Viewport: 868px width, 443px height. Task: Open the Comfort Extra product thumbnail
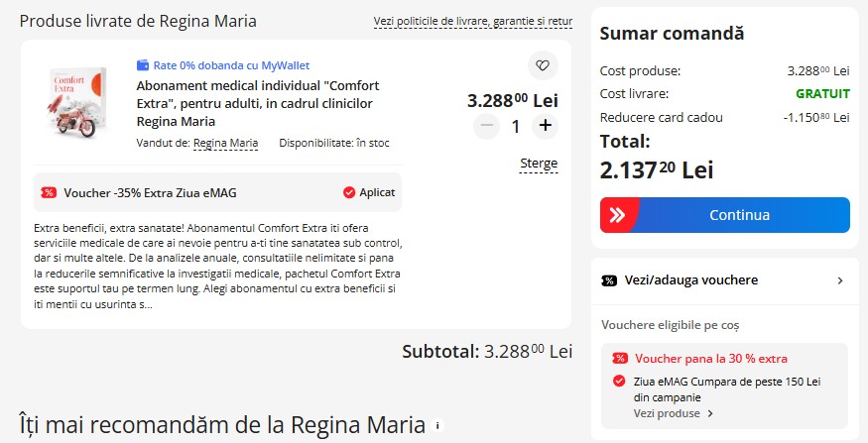[x=75, y=102]
